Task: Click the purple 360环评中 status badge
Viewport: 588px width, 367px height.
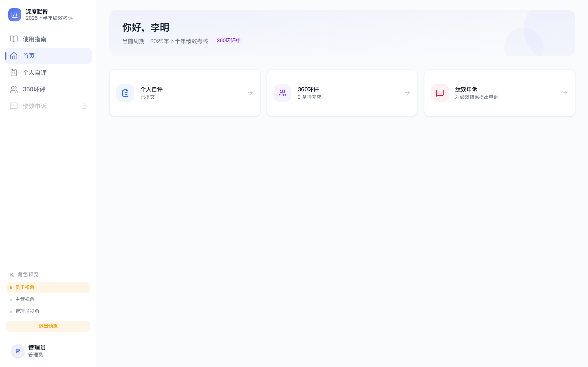Action: click(x=229, y=41)
